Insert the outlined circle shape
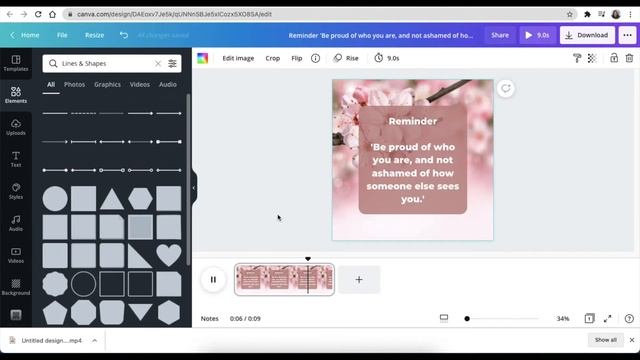 [83, 284]
